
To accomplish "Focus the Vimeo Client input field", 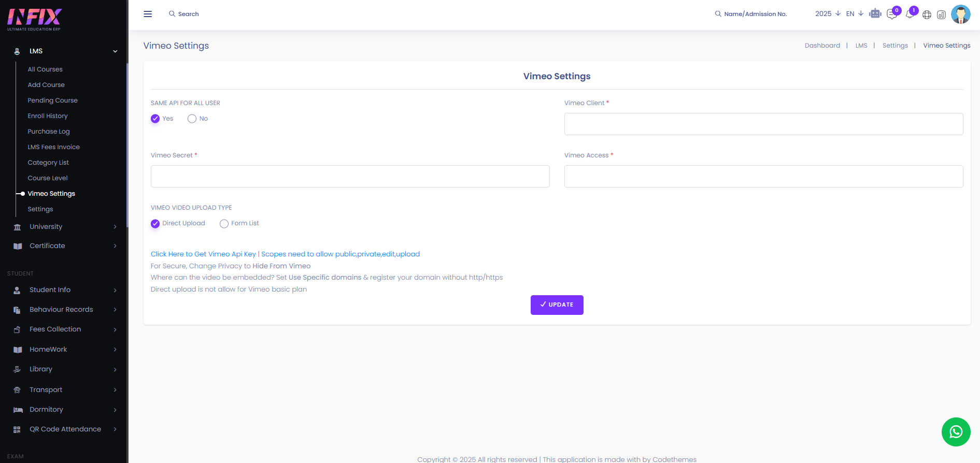I will 763,124.
